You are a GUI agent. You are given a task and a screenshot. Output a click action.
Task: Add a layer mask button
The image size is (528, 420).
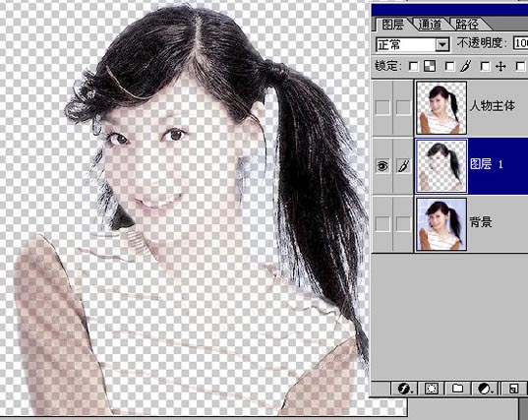pos(431,389)
